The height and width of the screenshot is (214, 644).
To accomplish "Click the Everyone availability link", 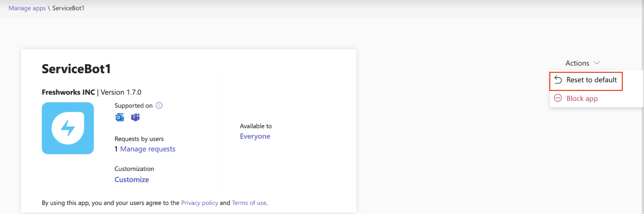I will pos(255,136).
